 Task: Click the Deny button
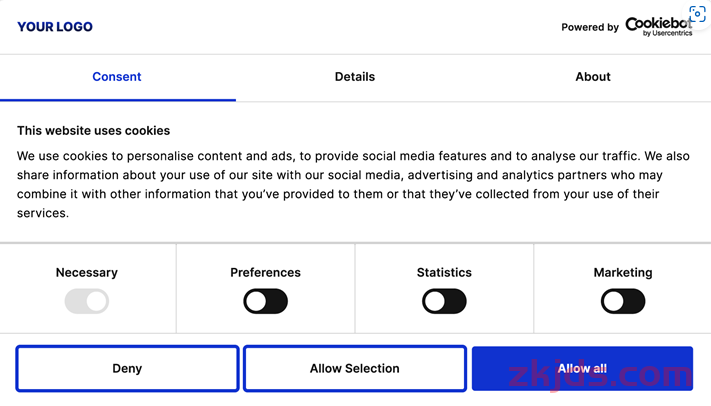tap(127, 368)
